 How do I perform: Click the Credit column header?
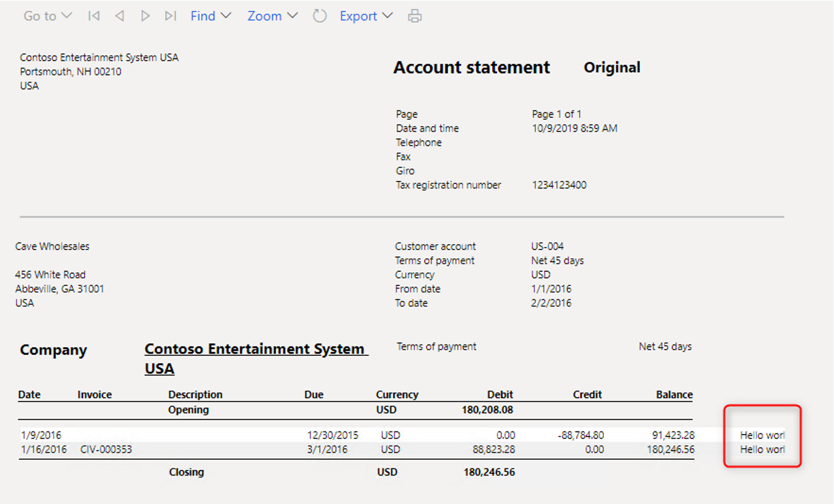pos(587,394)
